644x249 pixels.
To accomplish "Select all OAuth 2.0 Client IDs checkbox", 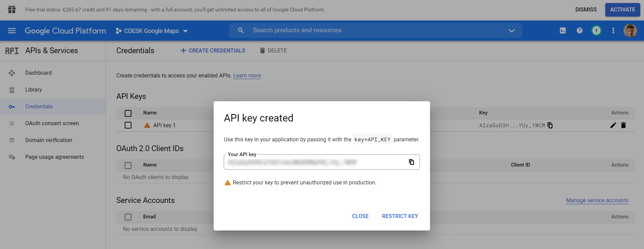I will click(x=128, y=165).
